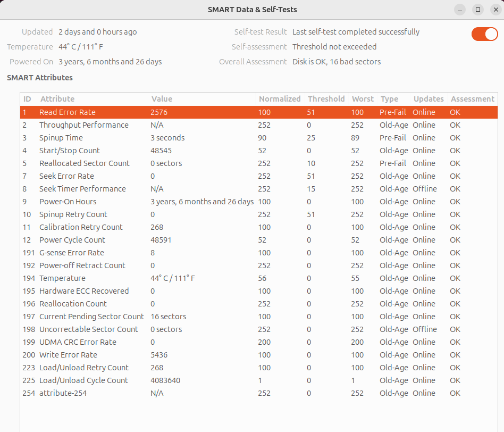504x432 pixels.
Task: Click the value 4083640 in the table
Action: [x=165, y=380]
